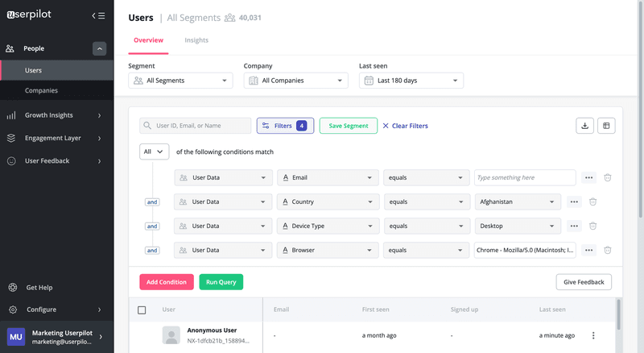This screenshot has width=644, height=353.
Task: Click Give Feedback button
Action: coord(584,282)
